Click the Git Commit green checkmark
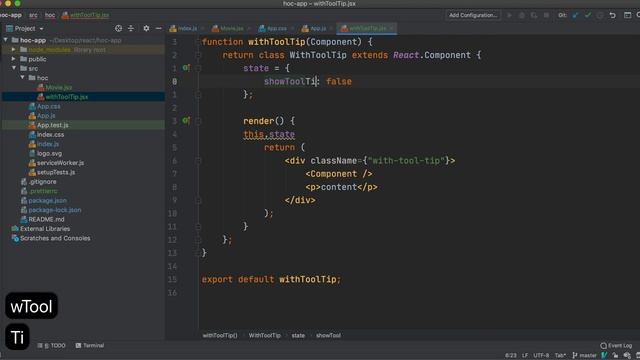 pyautogui.click(x=588, y=15)
